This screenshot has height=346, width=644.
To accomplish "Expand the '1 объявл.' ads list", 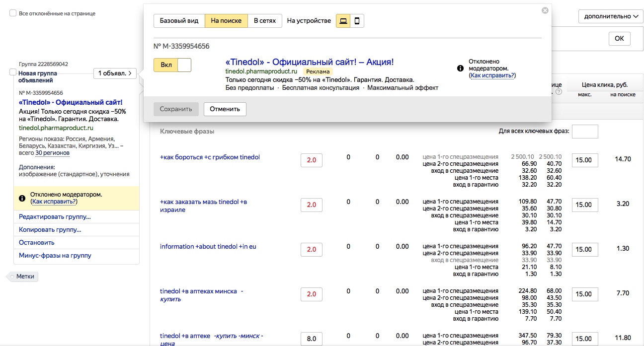I will (115, 73).
